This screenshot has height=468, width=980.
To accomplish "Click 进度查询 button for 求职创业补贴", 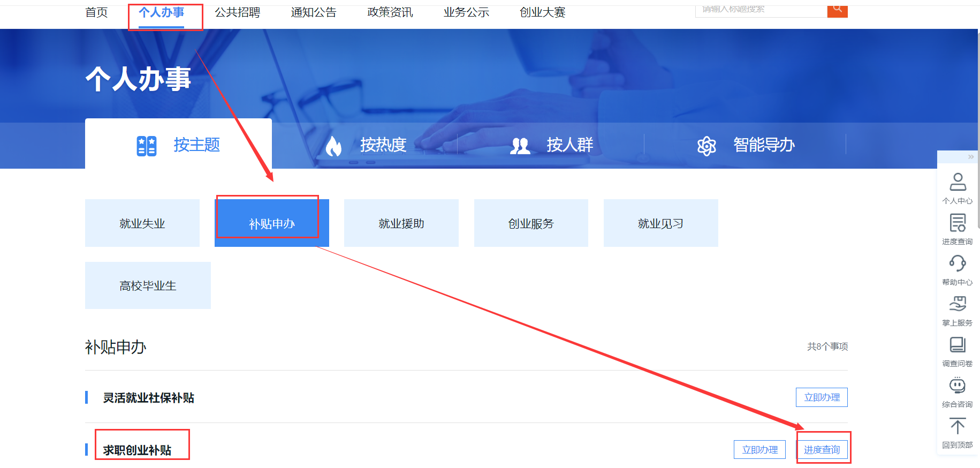I will [x=822, y=450].
